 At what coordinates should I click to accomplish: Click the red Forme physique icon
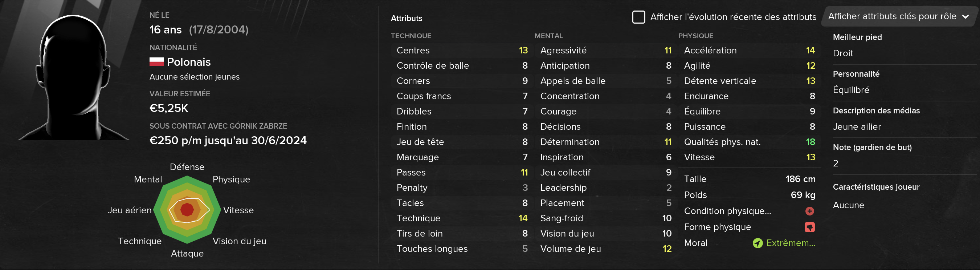click(809, 227)
